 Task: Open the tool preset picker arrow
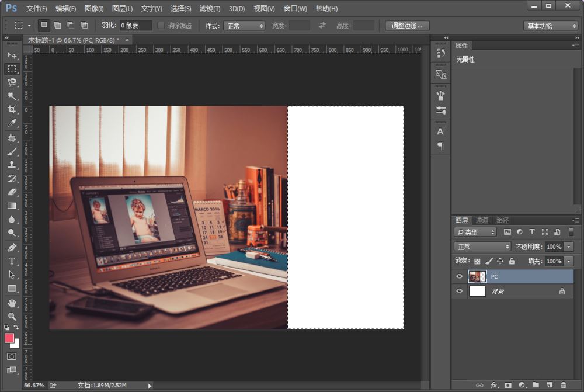[29, 26]
